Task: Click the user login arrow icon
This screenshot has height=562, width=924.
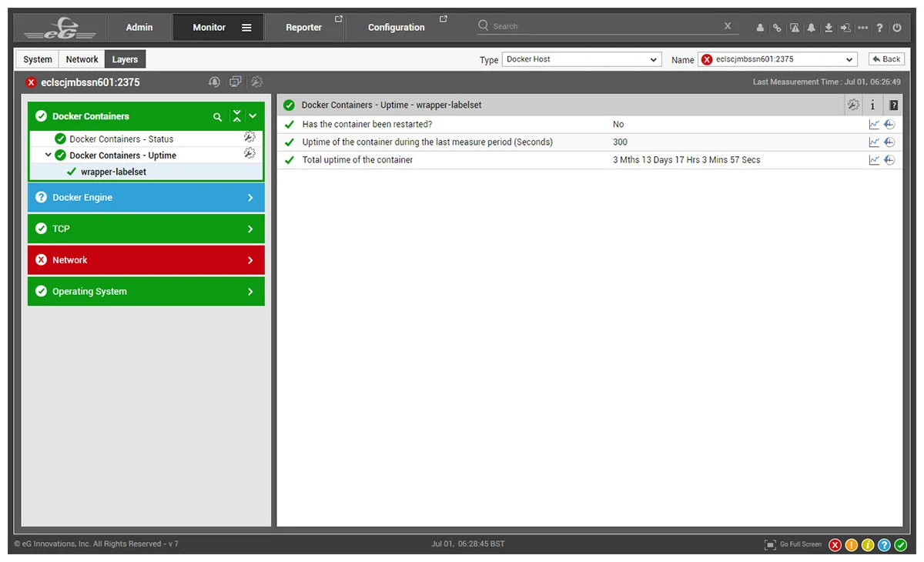Action: [845, 28]
